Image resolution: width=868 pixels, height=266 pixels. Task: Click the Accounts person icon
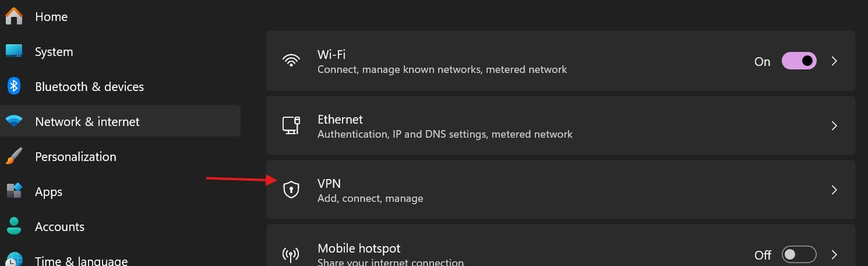coord(14,226)
